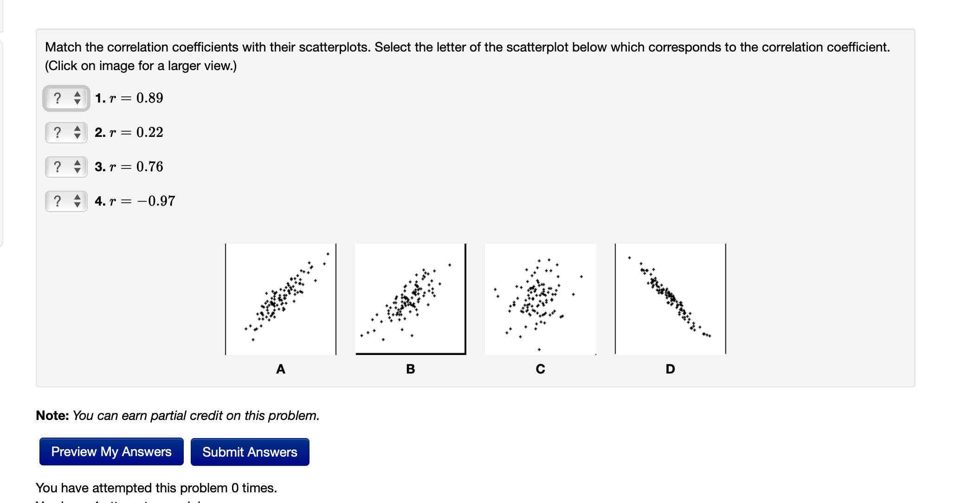The width and height of the screenshot is (980, 503).
Task: Click the partial credit note text
Action: (178, 415)
